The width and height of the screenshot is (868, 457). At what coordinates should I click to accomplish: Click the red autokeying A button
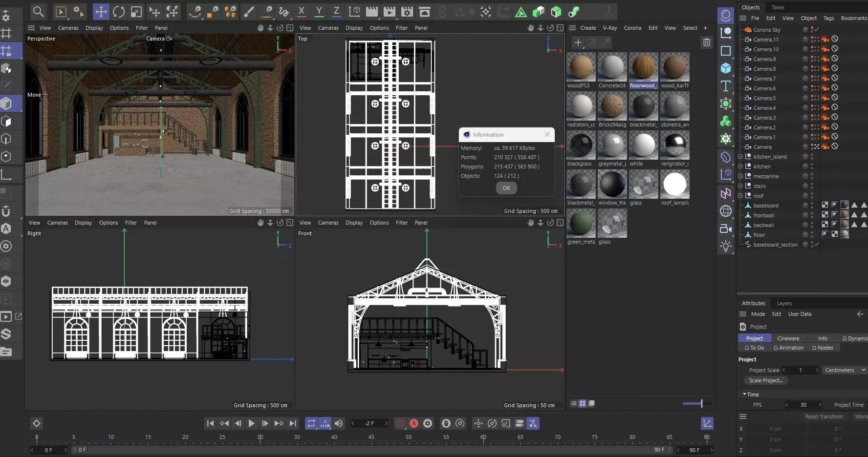click(x=414, y=423)
